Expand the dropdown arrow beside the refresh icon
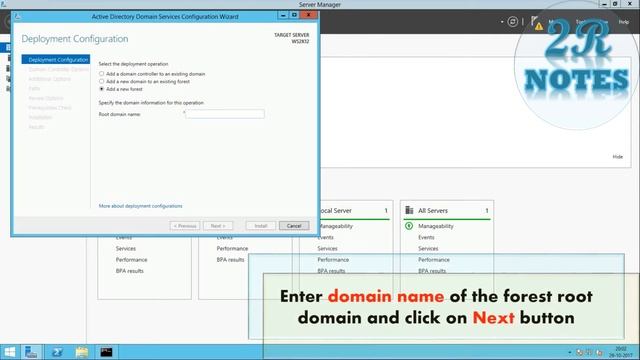 pyautogui.click(x=502, y=22)
